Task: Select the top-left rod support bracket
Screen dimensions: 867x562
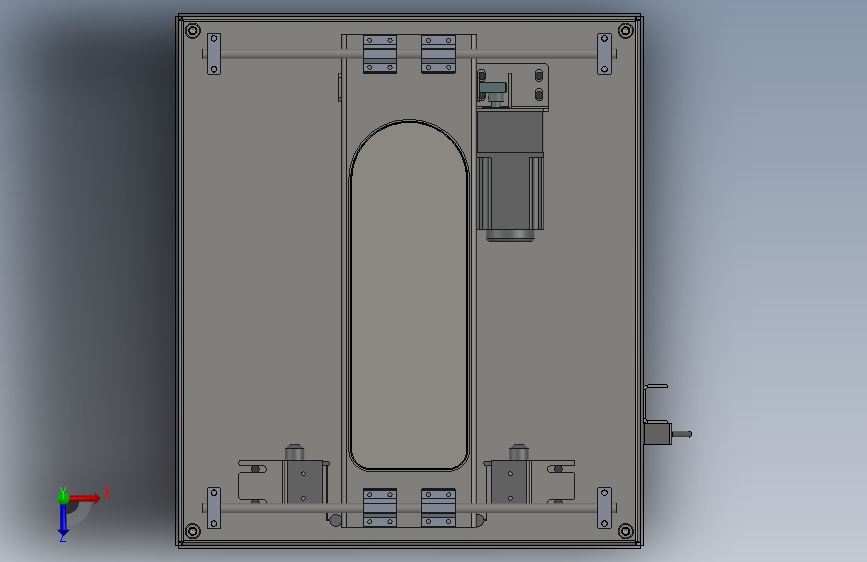Action: (x=214, y=54)
